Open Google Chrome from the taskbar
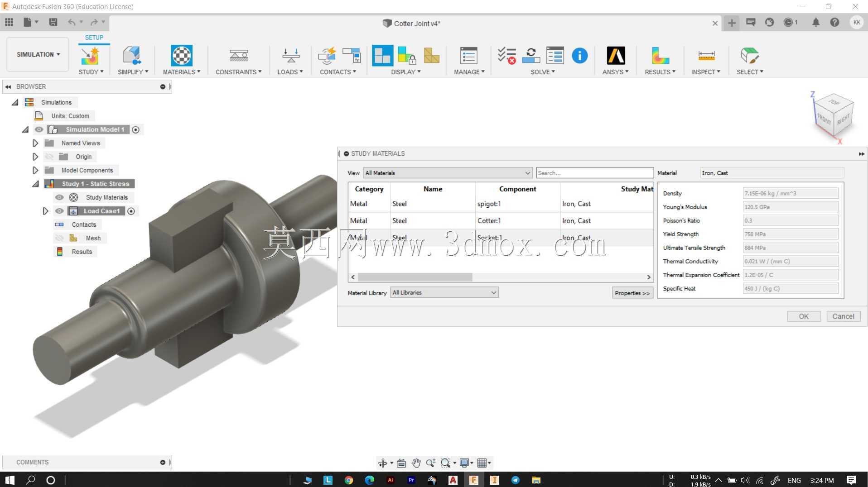 point(348,480)
